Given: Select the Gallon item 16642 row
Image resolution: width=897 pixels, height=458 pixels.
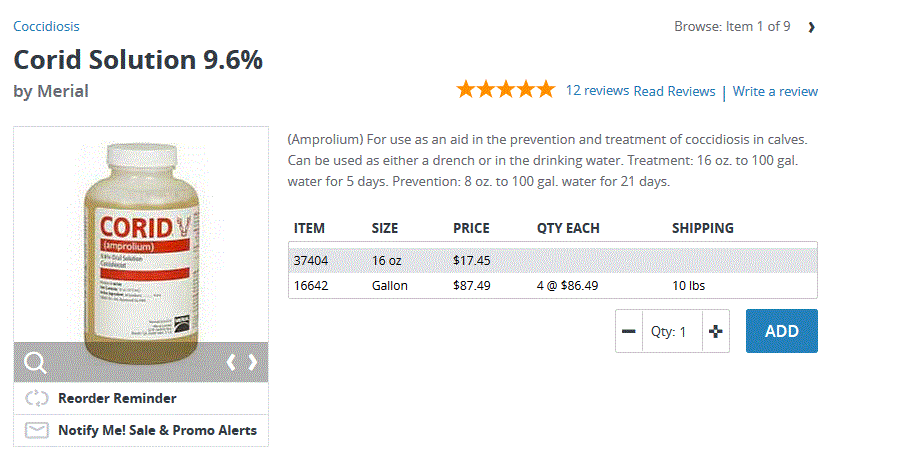Looking at the screenshot, I should click(552, 285).
